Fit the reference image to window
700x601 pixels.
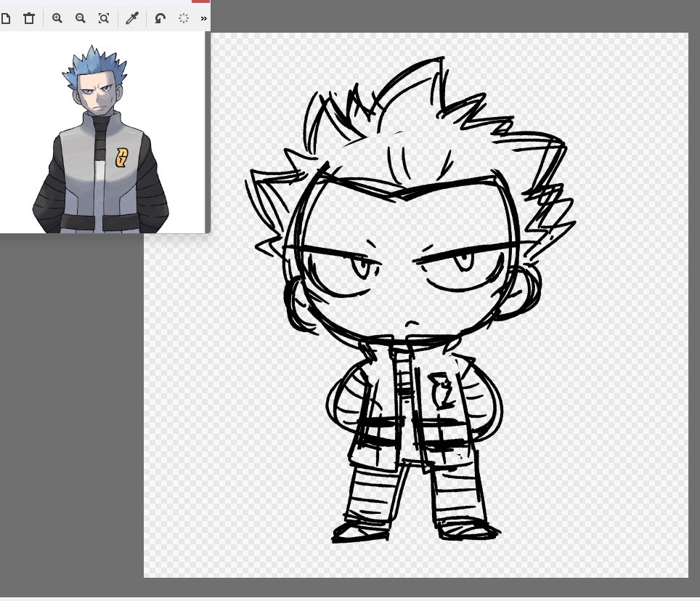[x=104, y=18]
